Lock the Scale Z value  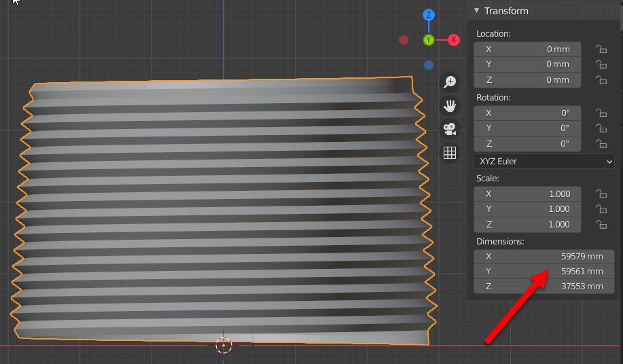point(601,225)
